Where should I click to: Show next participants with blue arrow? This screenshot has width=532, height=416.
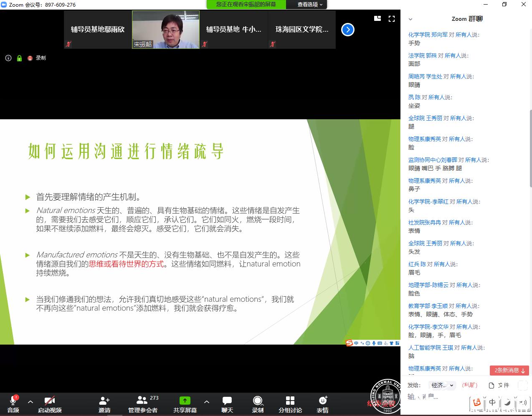(x=347, y=30)
